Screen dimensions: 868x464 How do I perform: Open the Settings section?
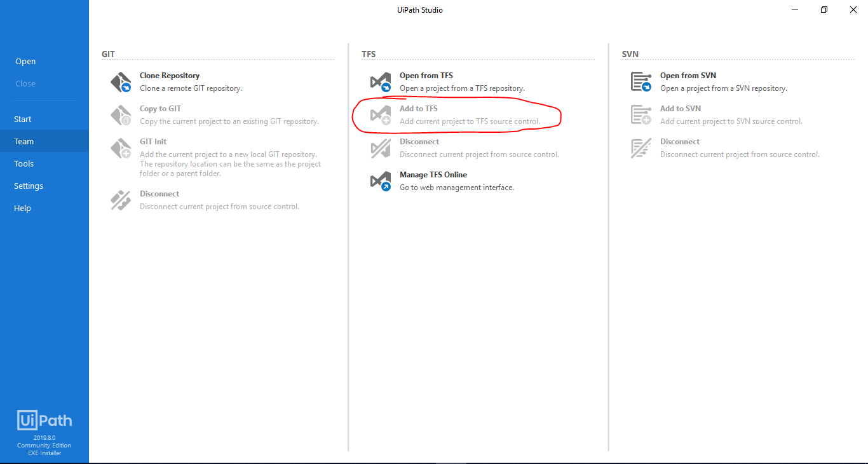(x=28, y=186)
